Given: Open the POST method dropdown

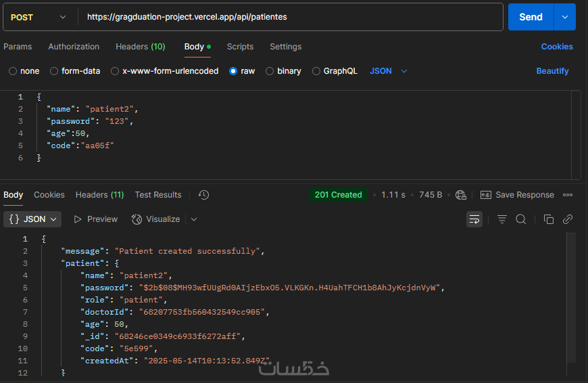Looking at the screenshot, I should [39, 17].
